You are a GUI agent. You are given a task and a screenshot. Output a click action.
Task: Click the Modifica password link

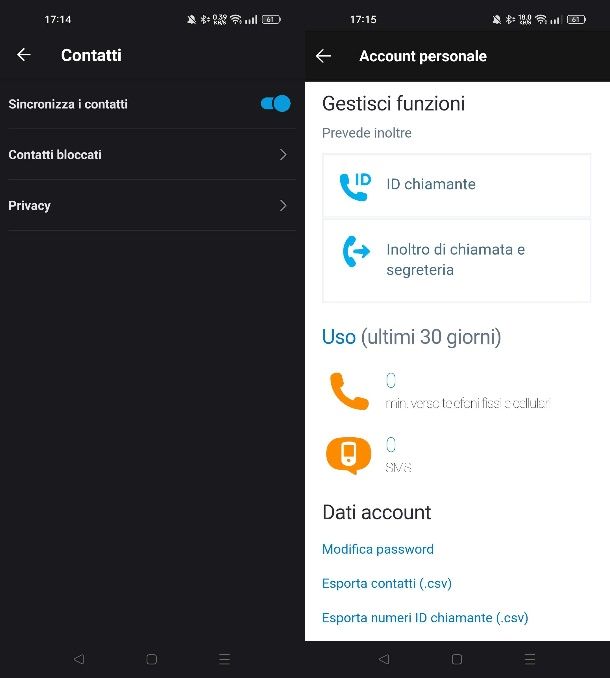[378, 549]
